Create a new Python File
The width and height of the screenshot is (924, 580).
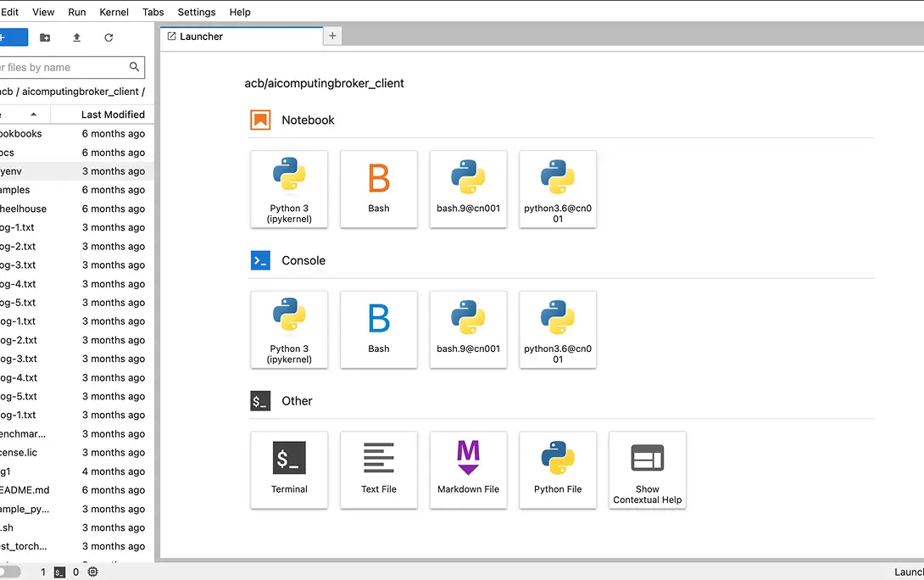(558, 470)
